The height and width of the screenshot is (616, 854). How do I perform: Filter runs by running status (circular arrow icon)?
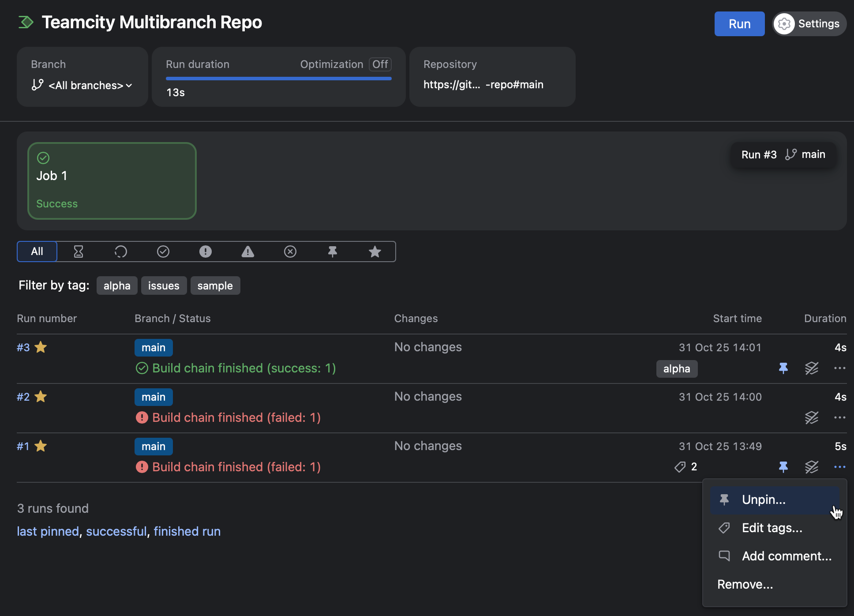pyautogui.click(x=121, y=252)
